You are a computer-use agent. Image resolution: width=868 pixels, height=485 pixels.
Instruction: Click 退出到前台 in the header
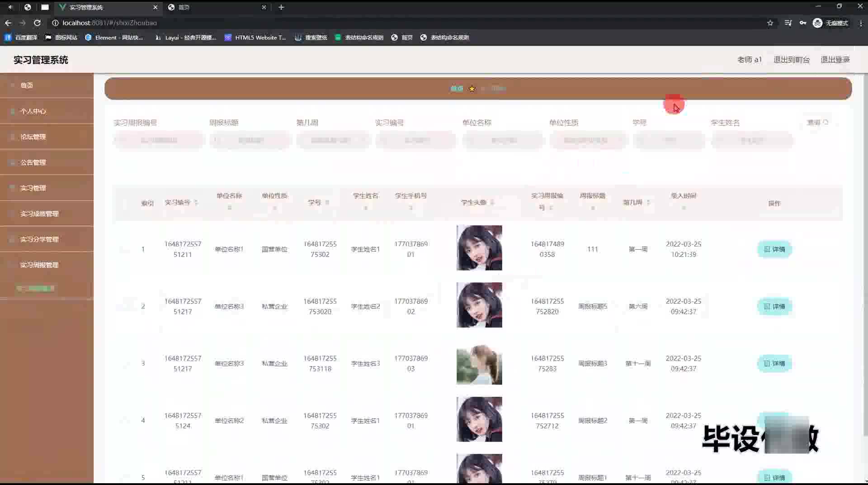(791, 60)
